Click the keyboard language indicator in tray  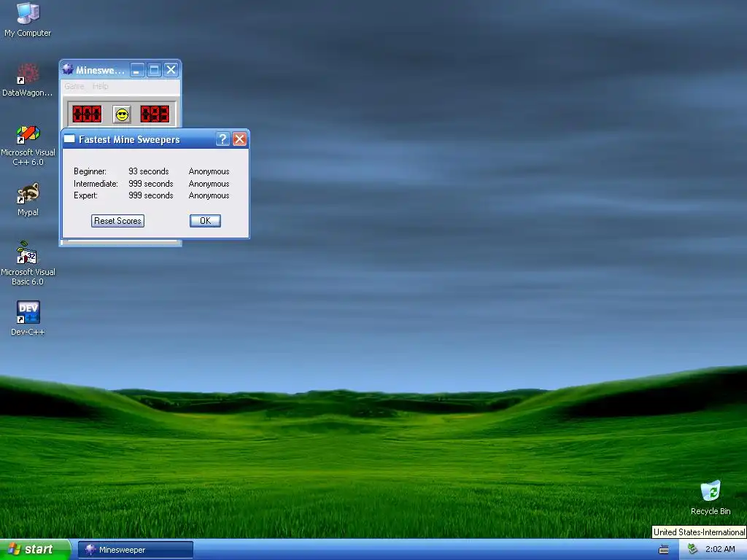(664, 550)
